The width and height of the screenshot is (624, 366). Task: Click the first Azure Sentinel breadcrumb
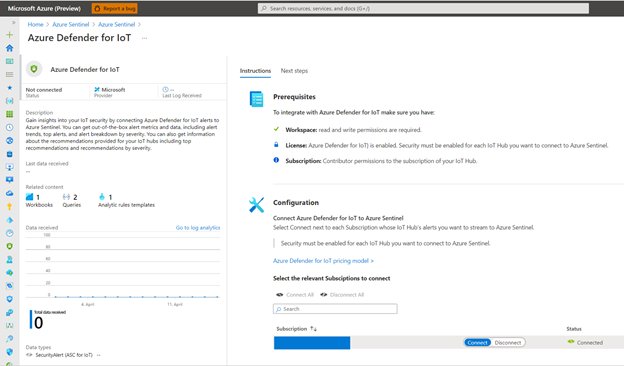pos(71,24)
